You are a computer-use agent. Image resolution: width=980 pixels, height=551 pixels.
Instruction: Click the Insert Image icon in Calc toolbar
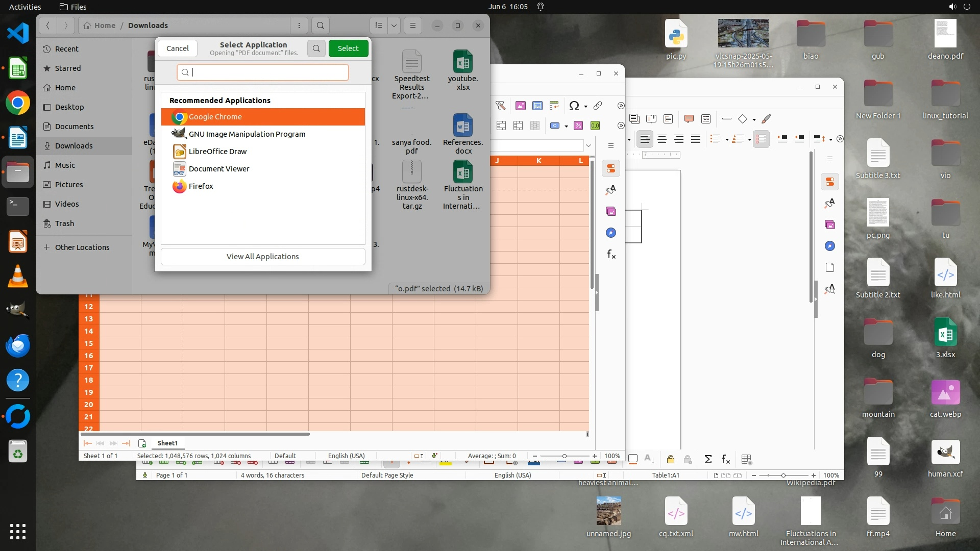click(x=520, y=106)
